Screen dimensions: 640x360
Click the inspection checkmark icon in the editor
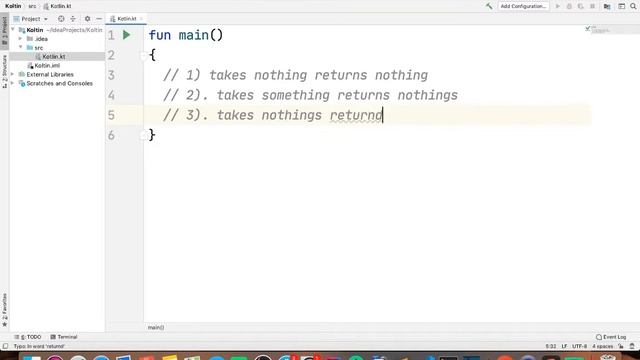(x=588, y=29)
